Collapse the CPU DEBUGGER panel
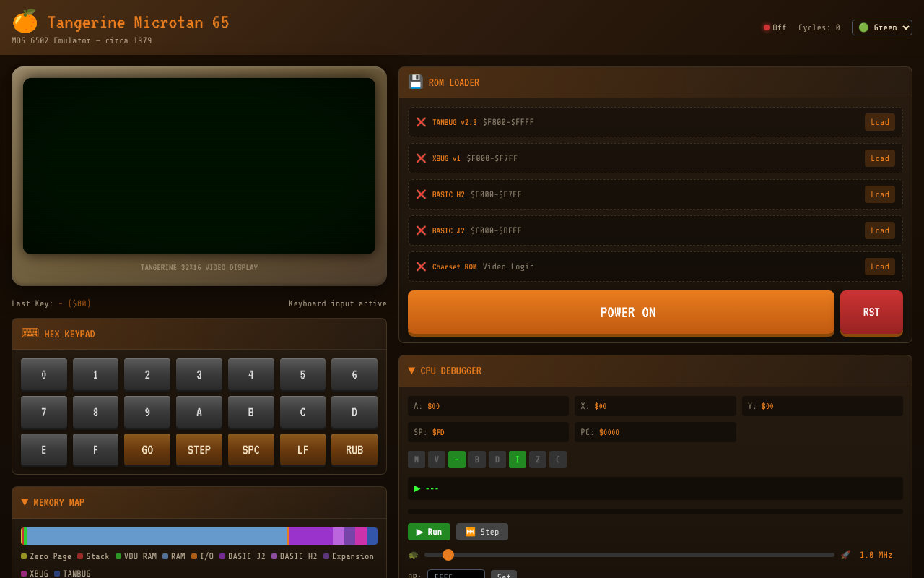The width and height of the screenshot is (924, 578). [411, 371]
